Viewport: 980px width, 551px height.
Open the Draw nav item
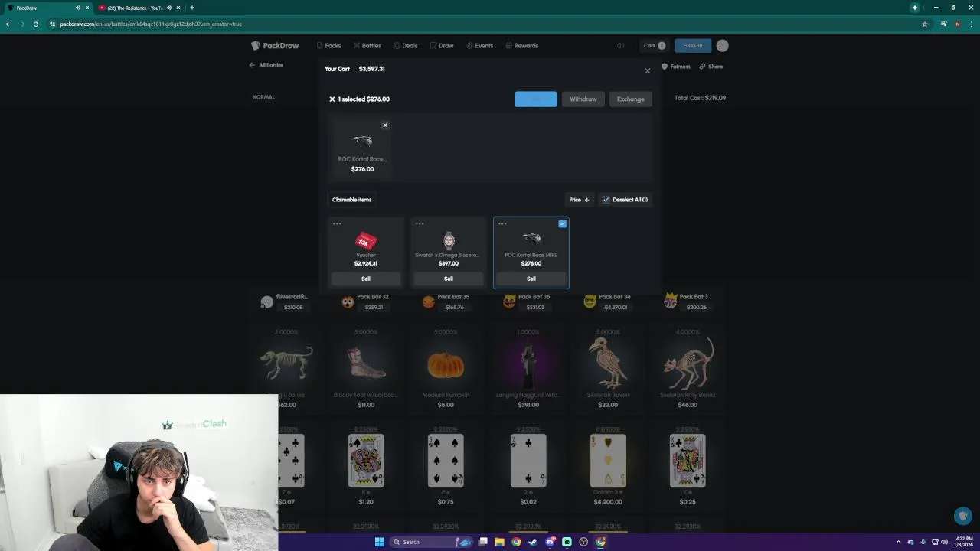click(442, 46)
